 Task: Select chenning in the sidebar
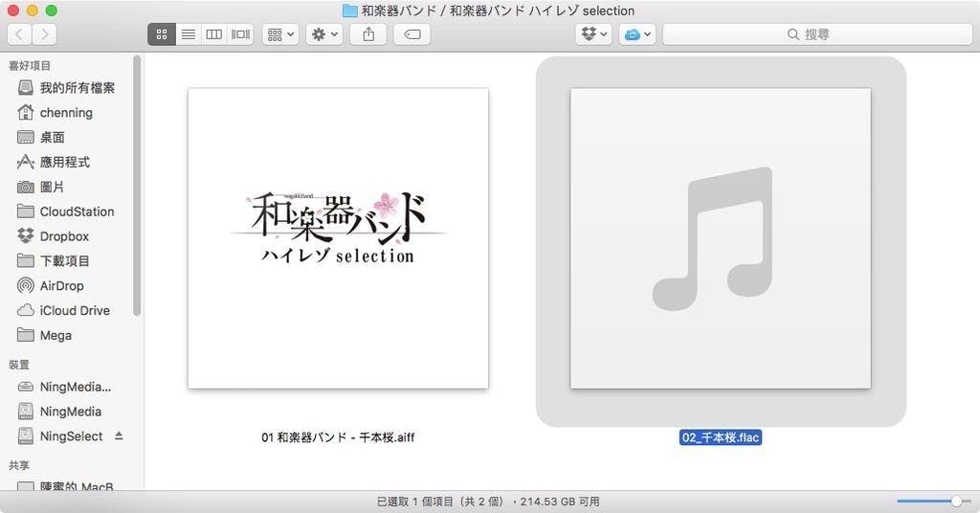pyautogui.click(x=66, y=113)
